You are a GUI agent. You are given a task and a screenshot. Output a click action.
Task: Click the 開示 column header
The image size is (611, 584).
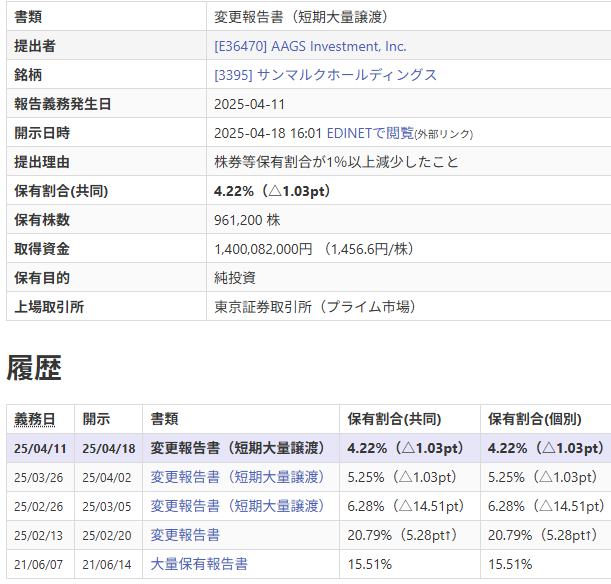(96, 419)
